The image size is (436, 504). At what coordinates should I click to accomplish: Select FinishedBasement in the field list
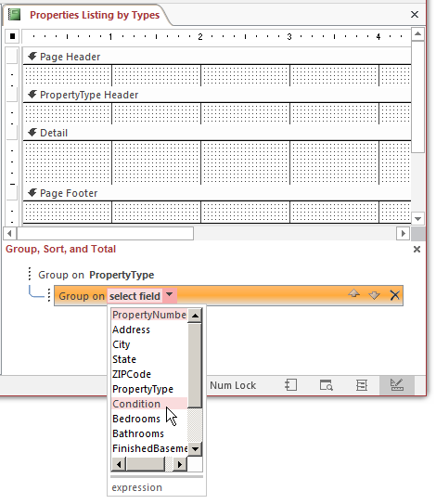point(149,448)
